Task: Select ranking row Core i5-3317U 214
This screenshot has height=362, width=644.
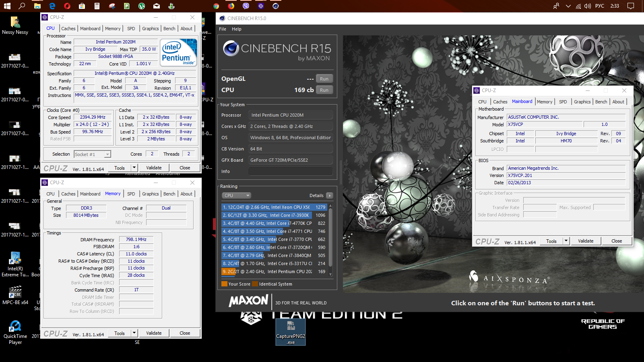Action: pyautogui.click(x=274, y=263)
